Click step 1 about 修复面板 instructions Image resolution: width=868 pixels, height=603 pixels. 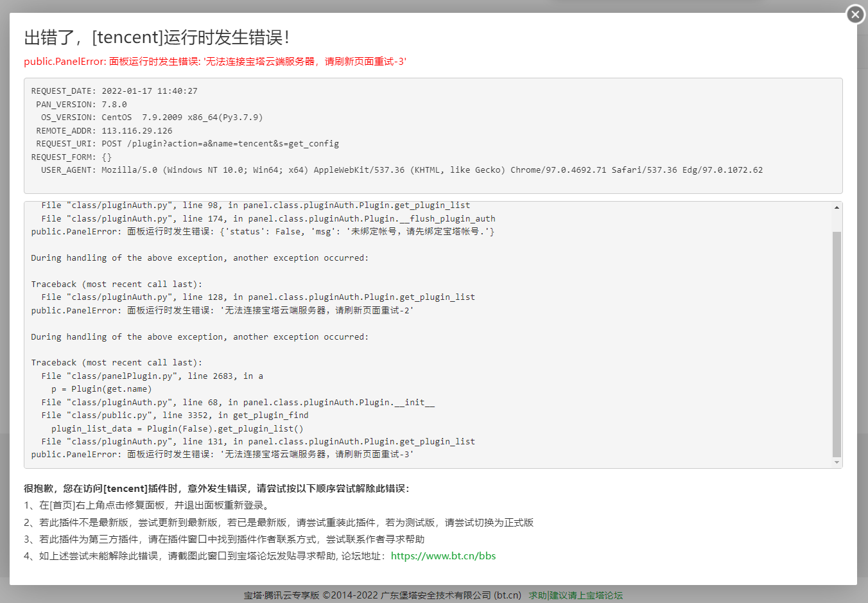(x=148, y=505)
